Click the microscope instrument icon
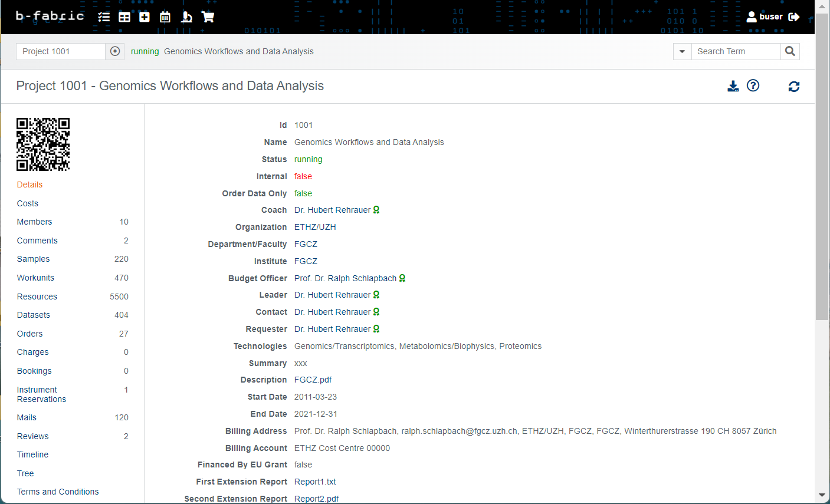The image size is (830, 504). 186,17
